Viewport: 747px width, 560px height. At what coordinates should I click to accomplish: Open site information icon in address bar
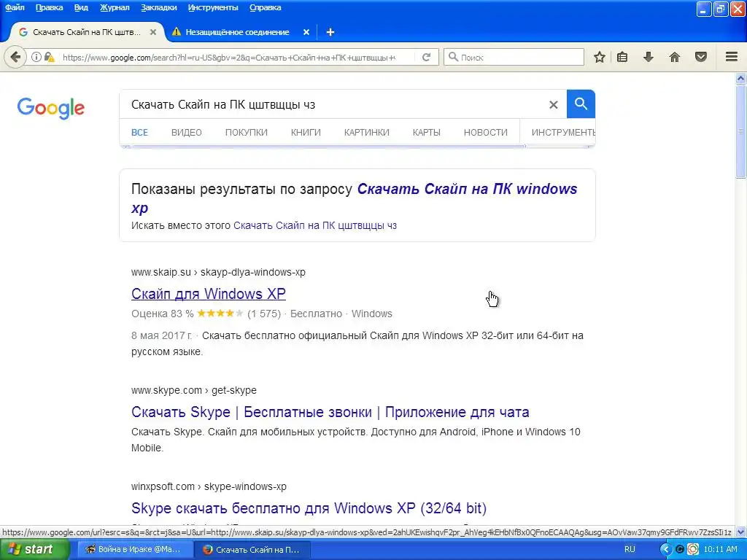pos(36,57)
